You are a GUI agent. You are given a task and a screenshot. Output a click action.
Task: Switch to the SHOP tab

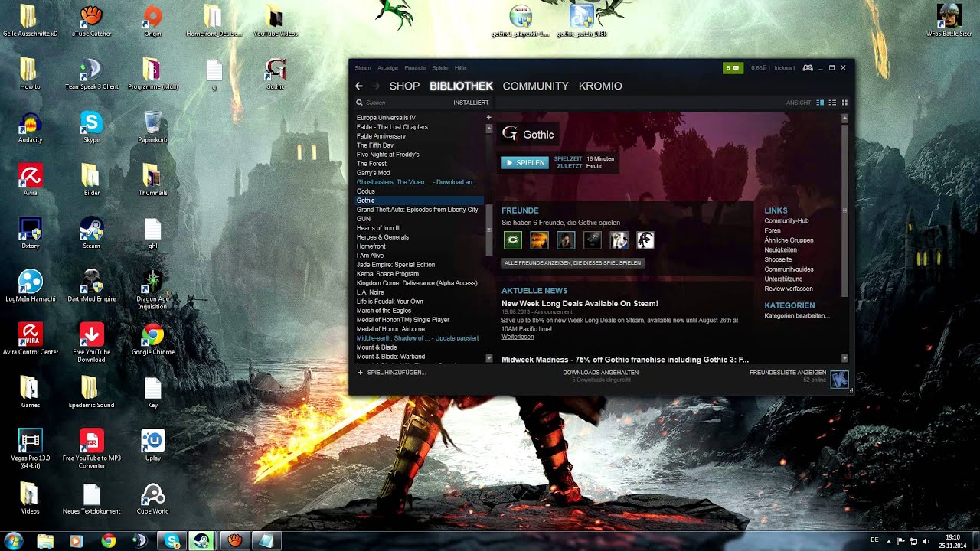[404, 86]
